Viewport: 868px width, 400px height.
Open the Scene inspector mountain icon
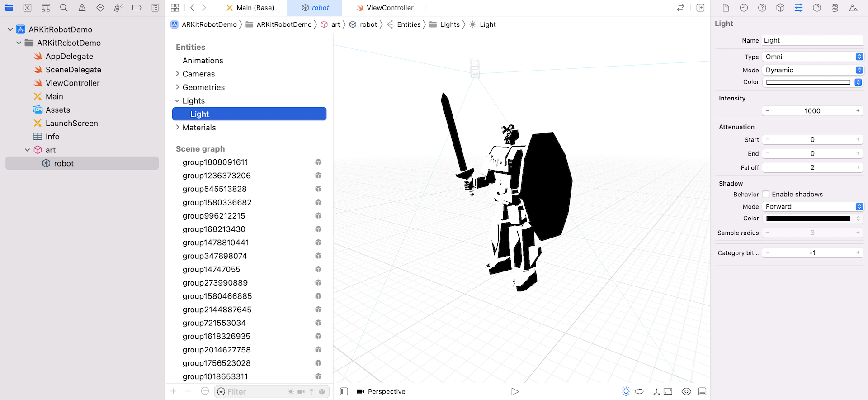coord(853,8)
